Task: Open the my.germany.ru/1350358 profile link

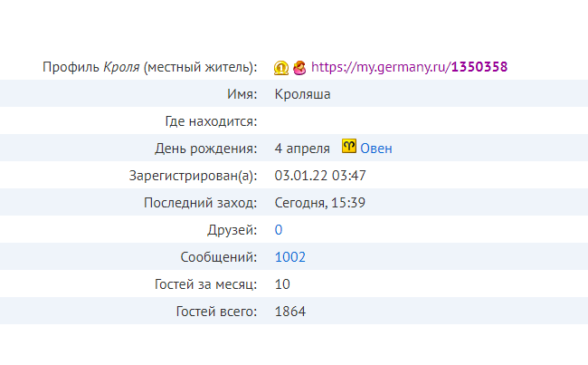Action: pos(409,67)
